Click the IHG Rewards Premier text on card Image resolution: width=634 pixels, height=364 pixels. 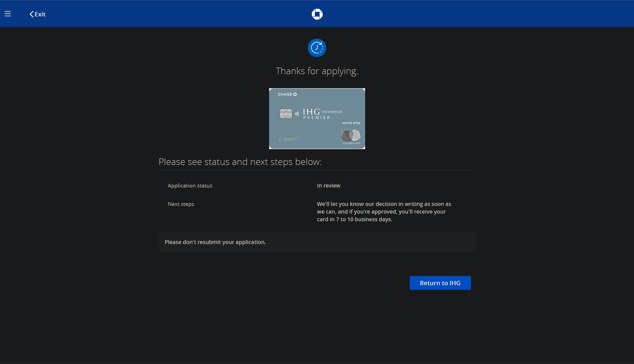(322, 114)
